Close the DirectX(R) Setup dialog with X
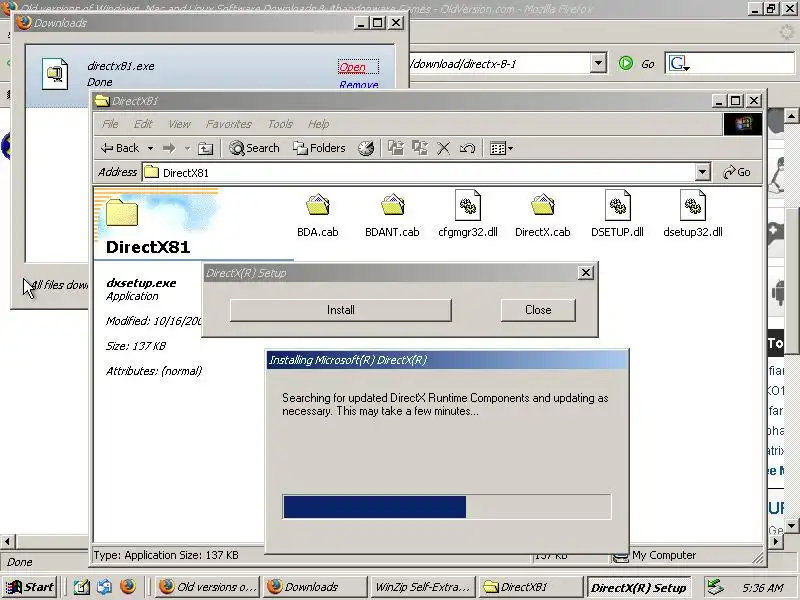This screenshot has width=800, height=600. pyautogui.click(x=586, y=273)
